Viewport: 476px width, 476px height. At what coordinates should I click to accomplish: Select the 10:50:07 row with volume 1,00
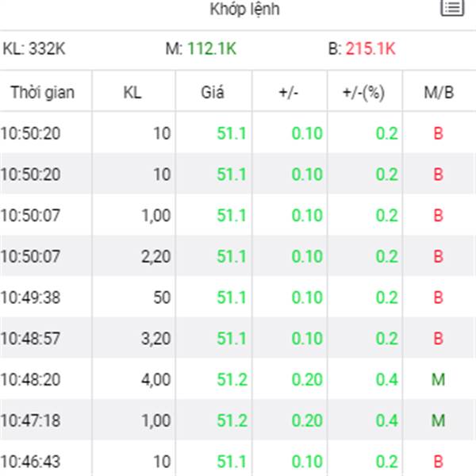click(x=238, y=215)
